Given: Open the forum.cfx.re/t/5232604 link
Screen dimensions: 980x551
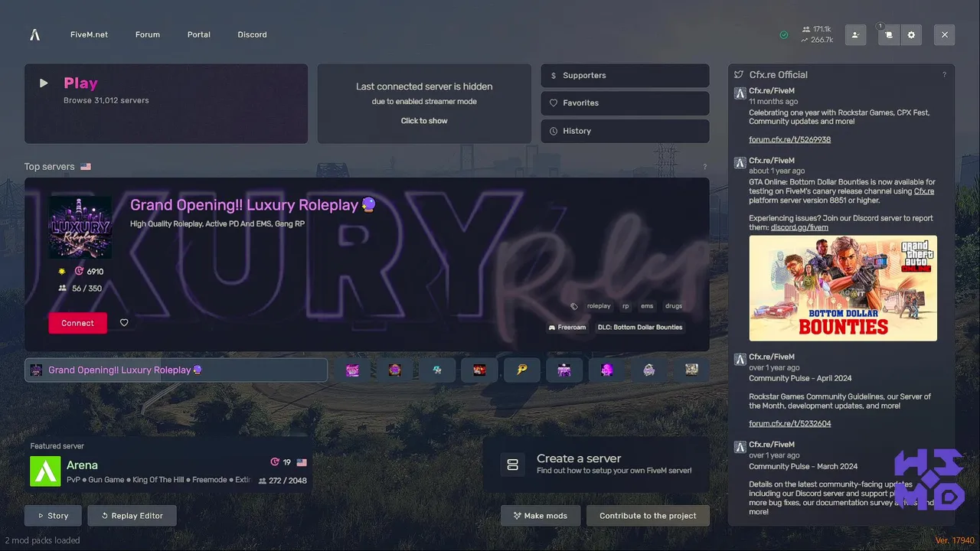Looking at the screenshot, I should click(789, 423).
